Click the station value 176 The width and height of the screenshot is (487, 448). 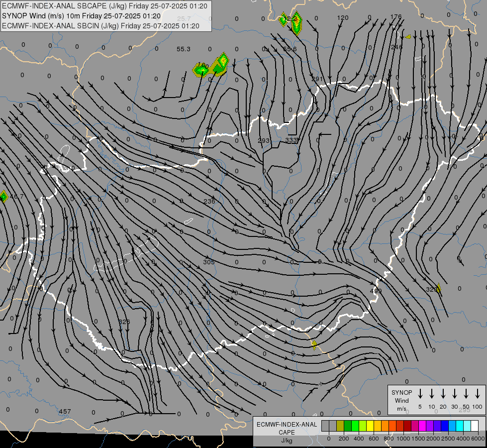[x=395, y=17]
